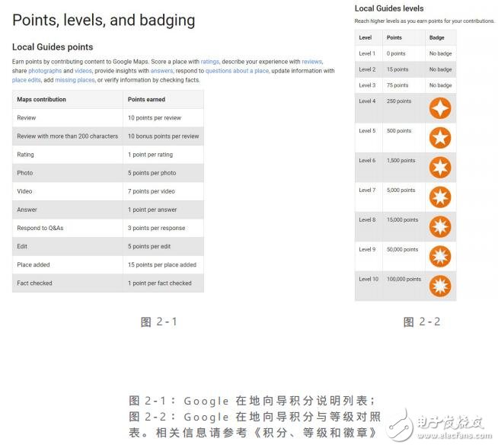Select the 'Place added' row label

[34, 264]
